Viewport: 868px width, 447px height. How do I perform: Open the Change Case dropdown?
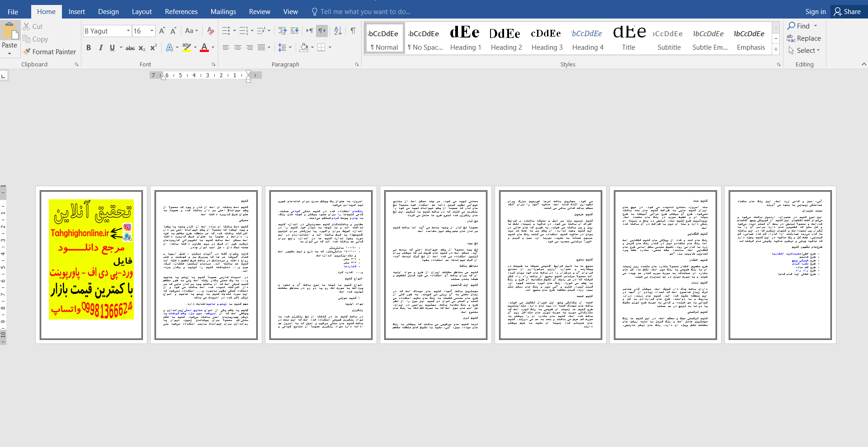click(192, 31)
